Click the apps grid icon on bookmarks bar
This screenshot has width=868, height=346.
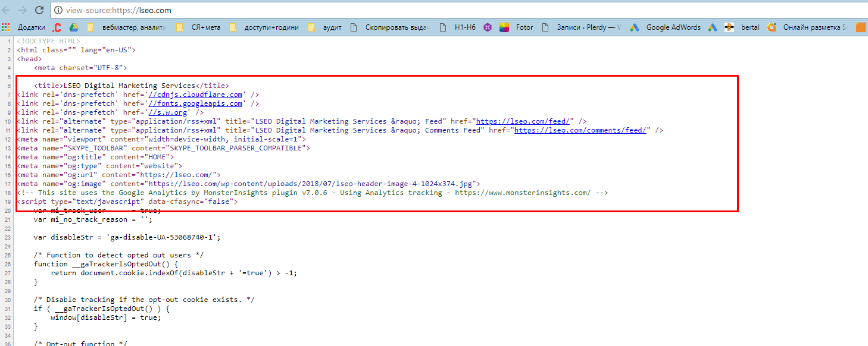(x=6, y=27)
